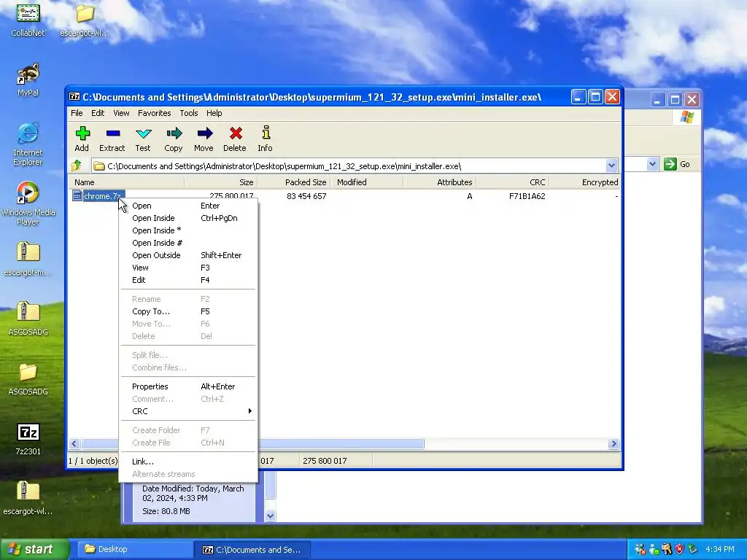
Task: Open the CollabNet desktop icon
Action: point(28,20)
